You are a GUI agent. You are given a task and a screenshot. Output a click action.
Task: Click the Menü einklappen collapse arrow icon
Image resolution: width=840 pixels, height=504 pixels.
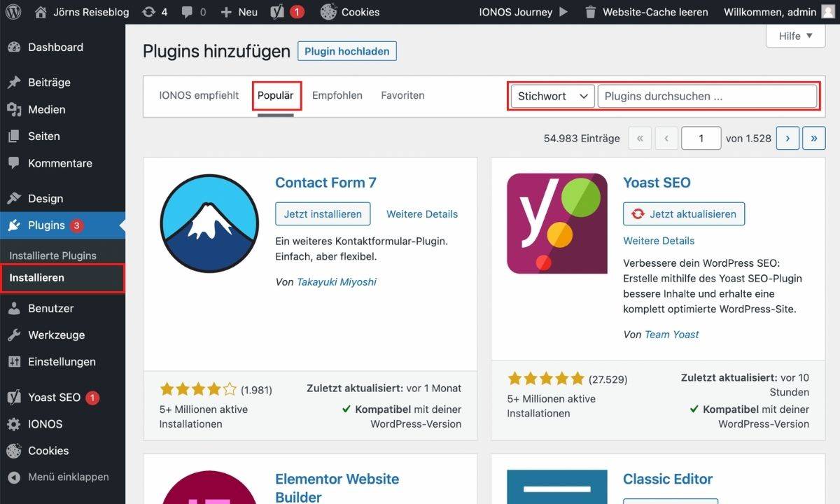14,477
